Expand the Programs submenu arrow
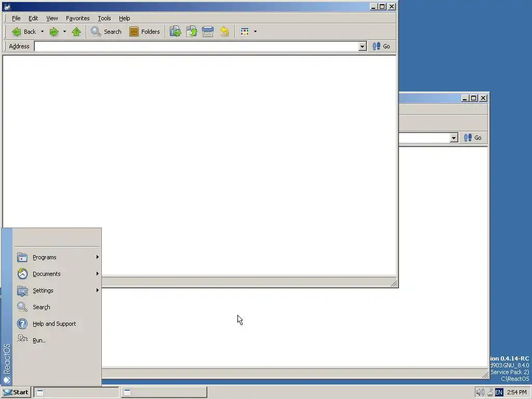The height and width of the screenshot is (399, 532). click(x=97, y=257)
